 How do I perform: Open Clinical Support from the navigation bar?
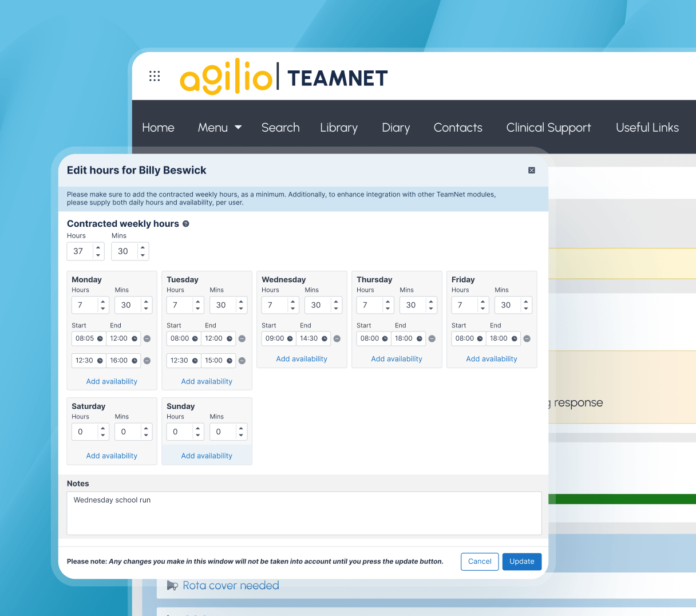tap(548, 128)
